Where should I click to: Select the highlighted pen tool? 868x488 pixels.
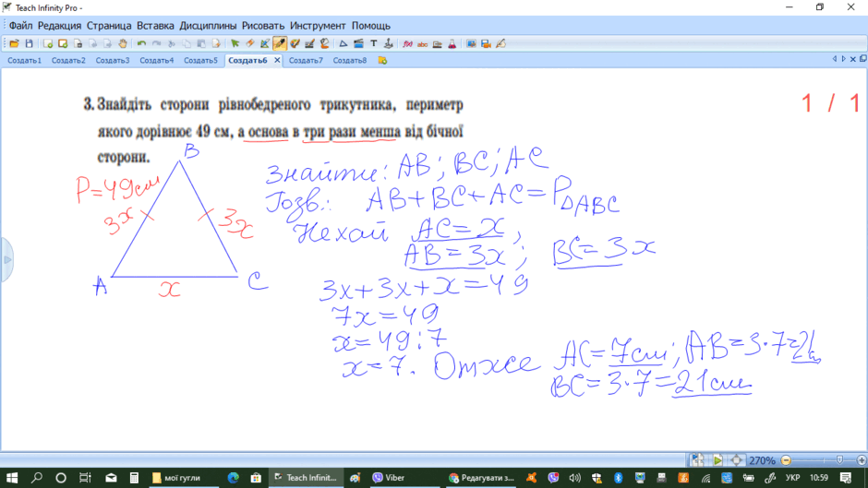[x=280, y=43]
